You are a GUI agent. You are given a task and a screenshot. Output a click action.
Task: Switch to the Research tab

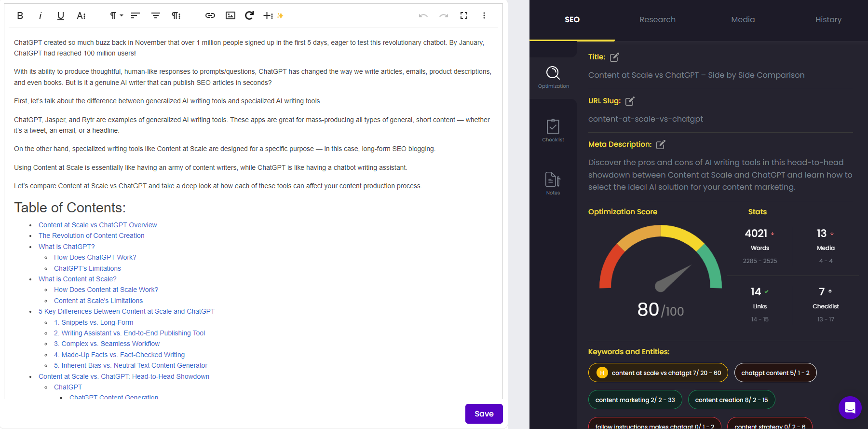coord(657,20)
